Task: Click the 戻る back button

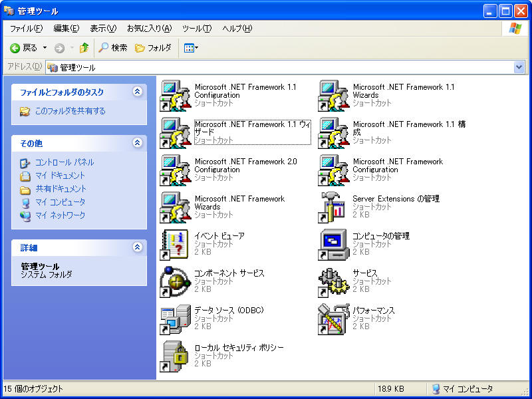Action: click(24, 48)
